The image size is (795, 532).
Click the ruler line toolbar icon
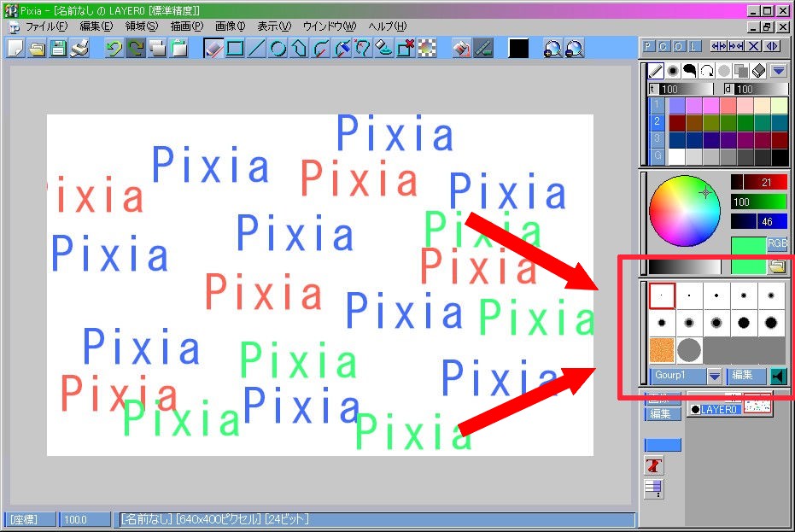tap(482, 49)
